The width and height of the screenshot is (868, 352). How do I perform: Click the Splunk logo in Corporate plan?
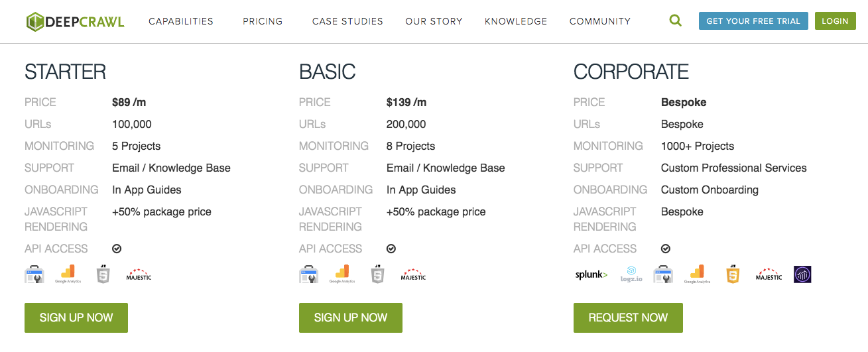(x=591, y=274)
